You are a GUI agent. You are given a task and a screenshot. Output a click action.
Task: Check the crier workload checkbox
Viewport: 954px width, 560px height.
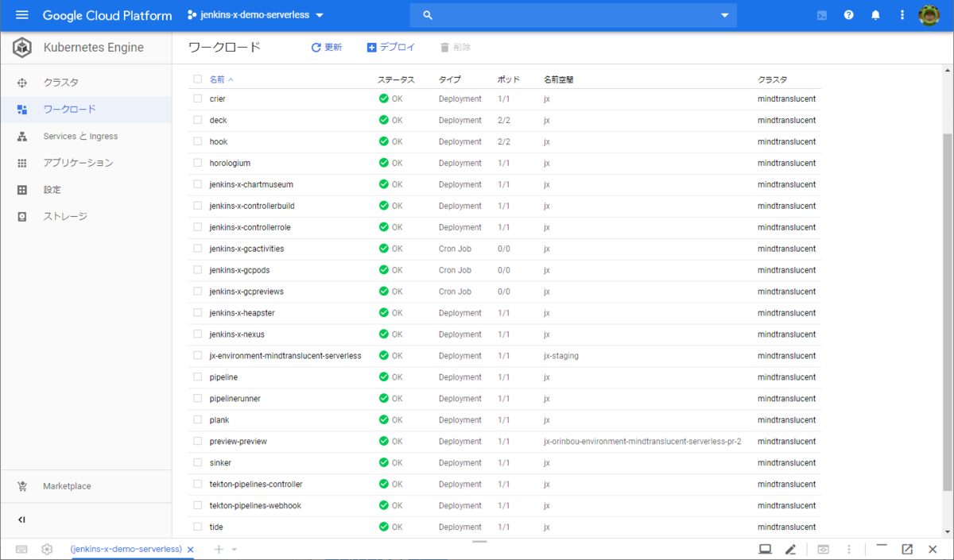(x=198, y=98)
